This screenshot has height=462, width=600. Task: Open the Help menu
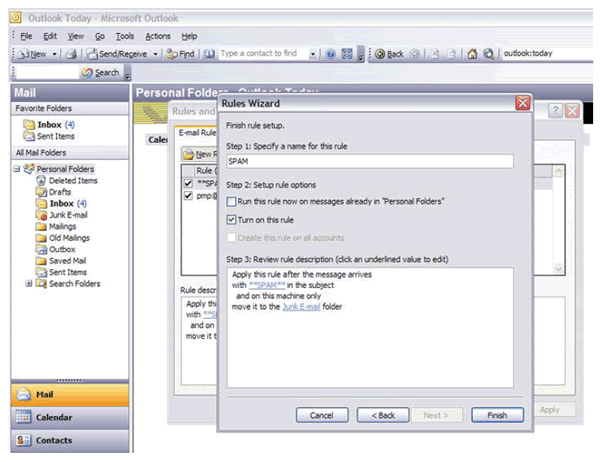pos(189,36)
